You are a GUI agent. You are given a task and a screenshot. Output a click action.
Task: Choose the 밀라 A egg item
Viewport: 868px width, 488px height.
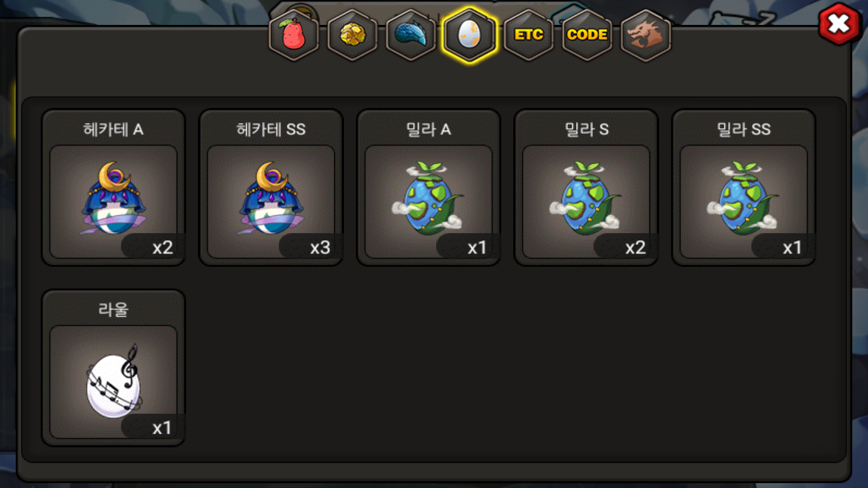[x=429, y=188]
